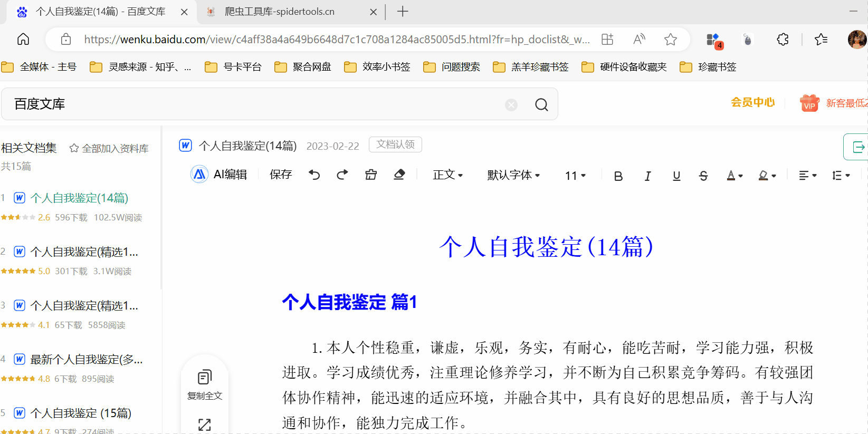Expand document to fullscreen icon
This screenshot has height=434, width=868.
pyautogui.click(x=205, y=425)
